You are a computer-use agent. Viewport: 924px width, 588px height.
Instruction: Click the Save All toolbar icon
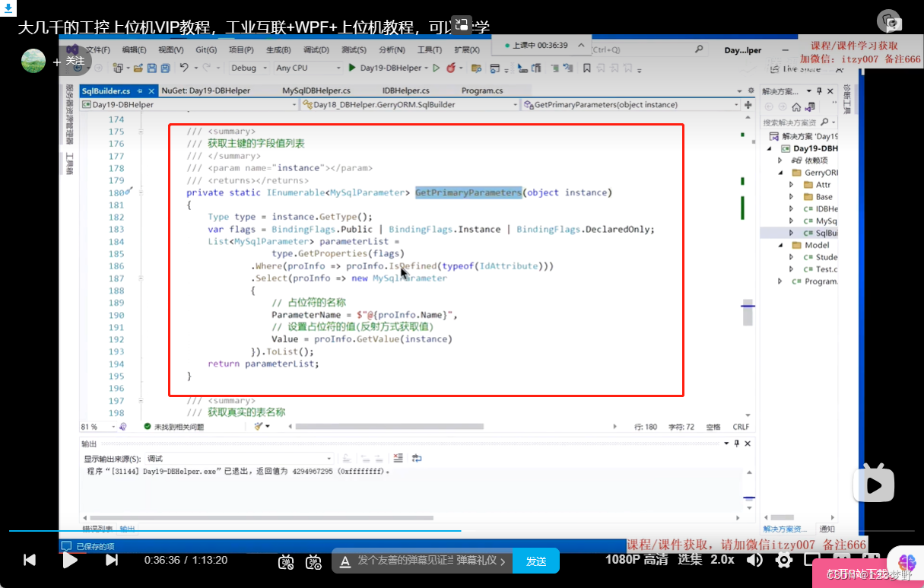[x=166, y=68]
